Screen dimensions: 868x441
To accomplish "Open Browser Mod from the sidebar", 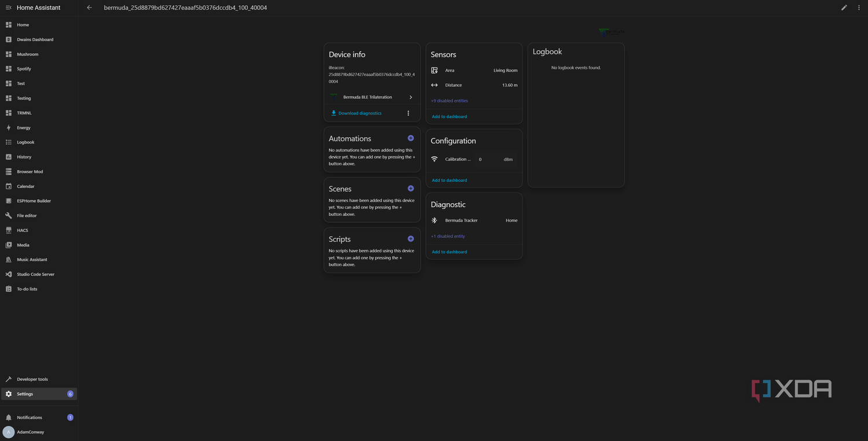I will click(39, 171).
